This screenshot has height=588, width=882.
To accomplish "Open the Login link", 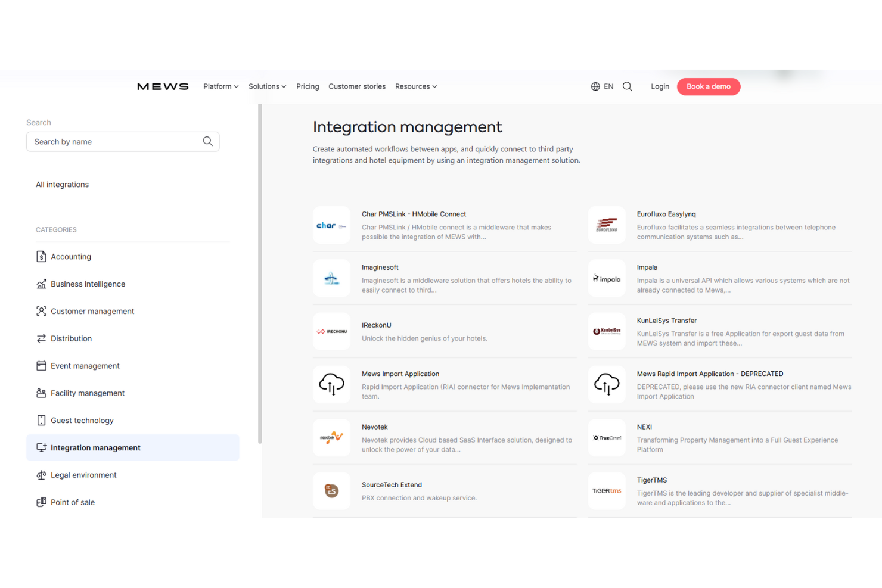I will 660,86.
